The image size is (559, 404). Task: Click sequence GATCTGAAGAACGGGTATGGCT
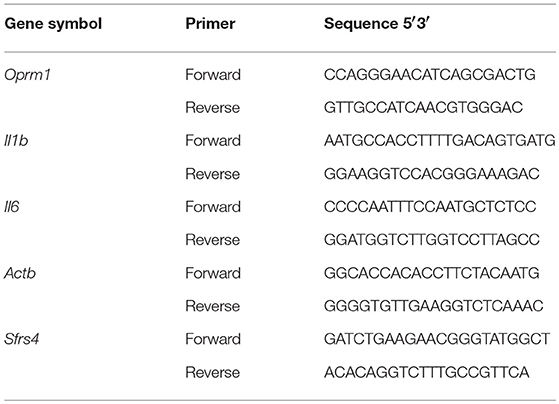(437, 339)
